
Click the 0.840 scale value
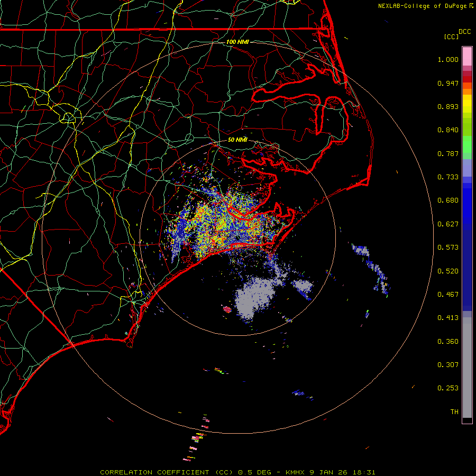(x=448, y=130)
